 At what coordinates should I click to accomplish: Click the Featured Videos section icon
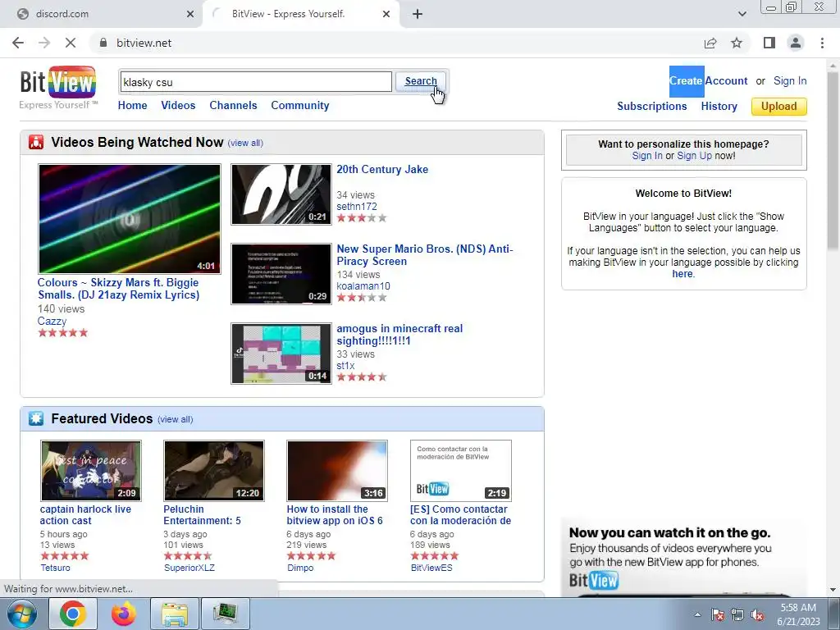click(36, 418)
